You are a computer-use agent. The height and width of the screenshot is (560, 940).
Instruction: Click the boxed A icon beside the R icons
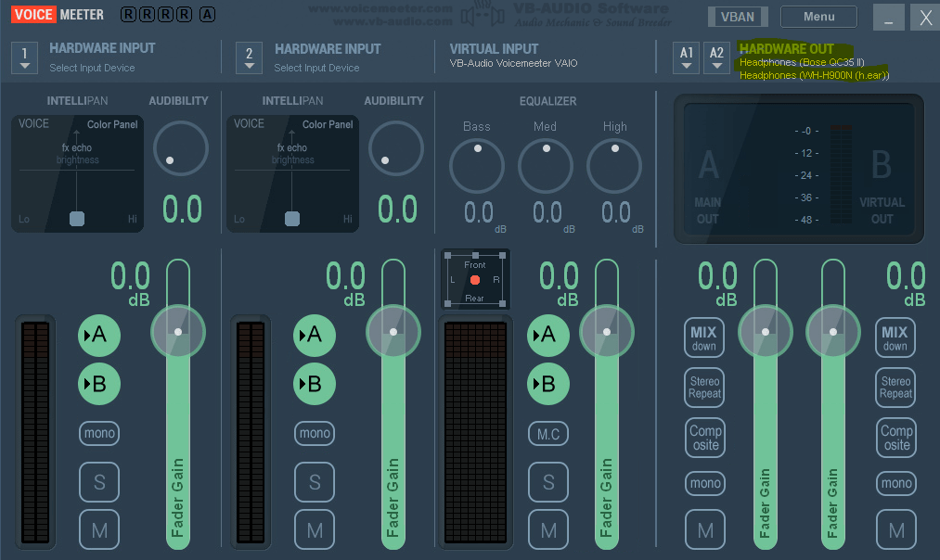208,15
